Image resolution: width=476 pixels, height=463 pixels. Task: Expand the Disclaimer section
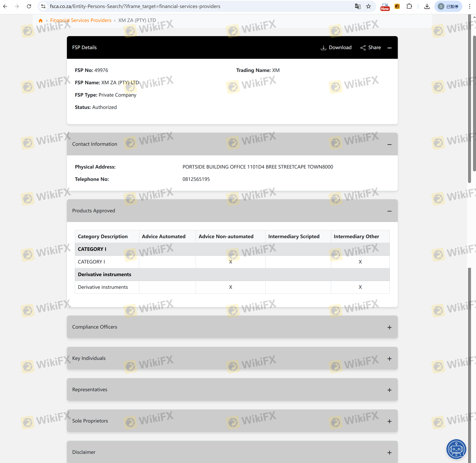pyautogui.click(x=389, y=453)
